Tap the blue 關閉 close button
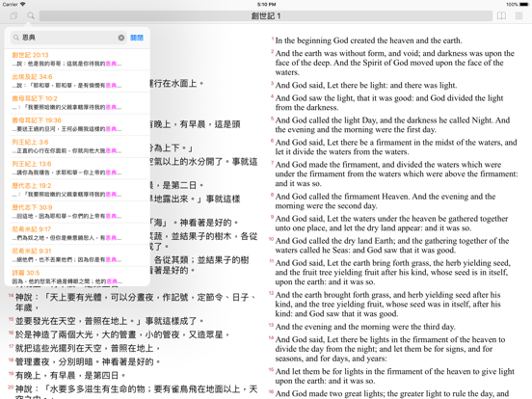 click(137, 38)
